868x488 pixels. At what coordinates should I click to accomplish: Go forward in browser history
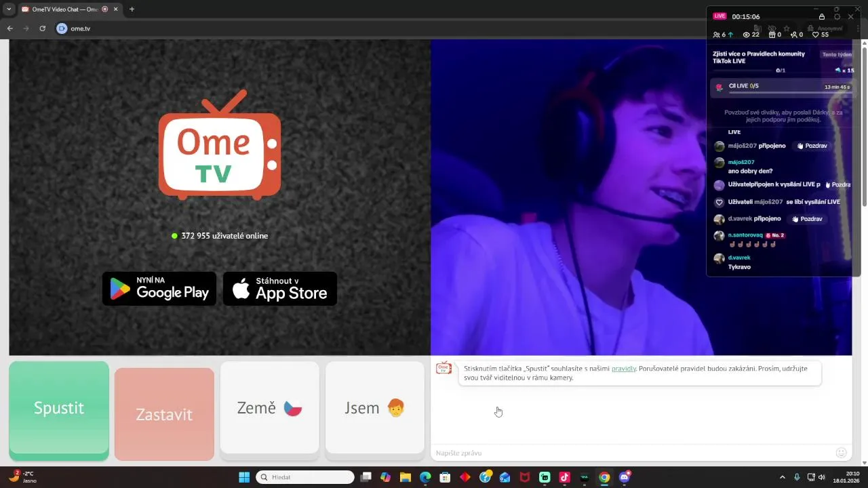click(x=26, y=28)
